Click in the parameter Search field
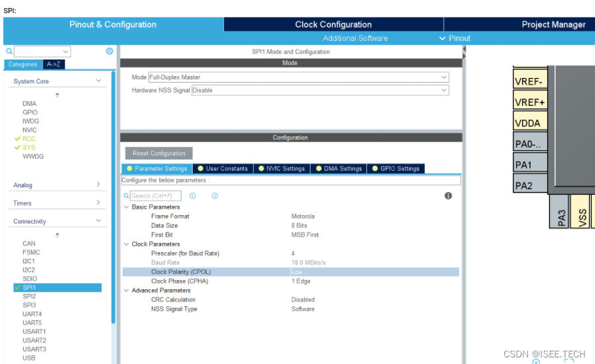595x364 pixels. pyautogui.click(x=156, y=196)
